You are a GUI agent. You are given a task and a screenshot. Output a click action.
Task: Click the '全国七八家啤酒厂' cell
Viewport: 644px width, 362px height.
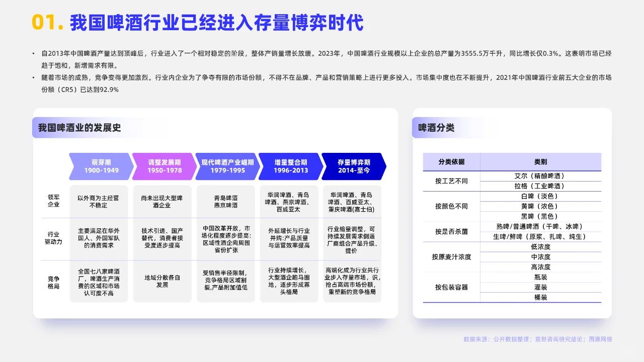99,282
